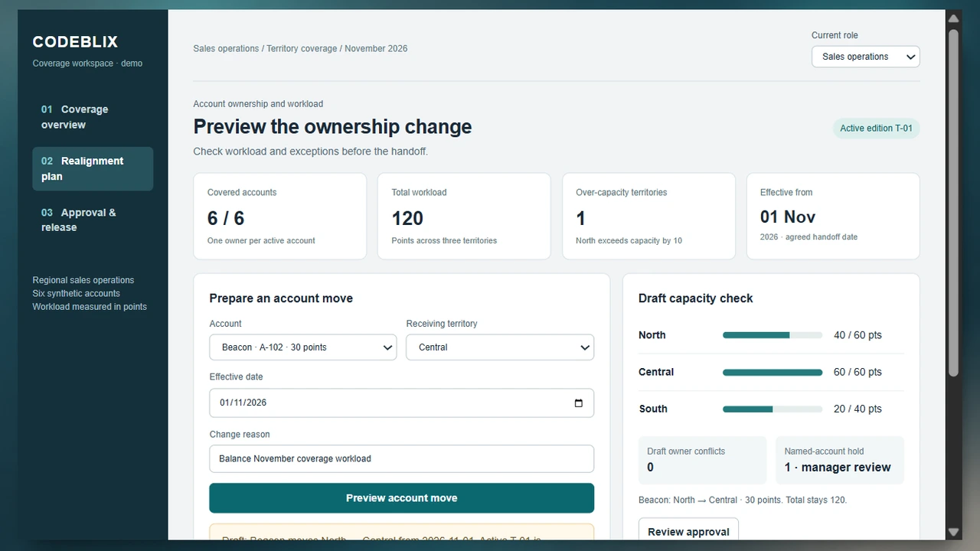The width and height of the screenshot is (980, 551).
Task: Click the Over-capacity territories 1 card
Action: point(648,217)
